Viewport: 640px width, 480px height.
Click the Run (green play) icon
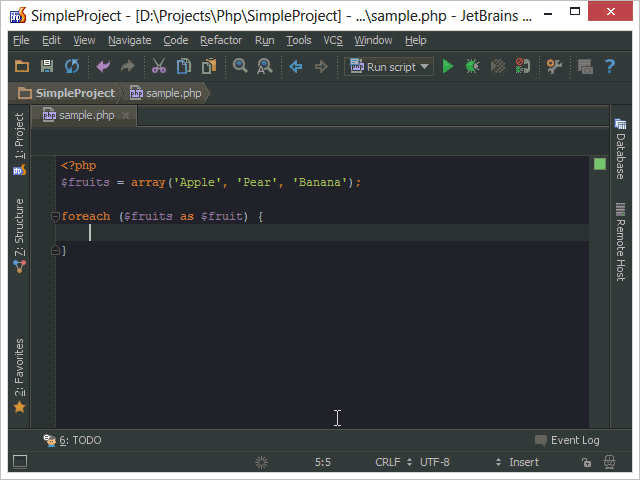448,67
